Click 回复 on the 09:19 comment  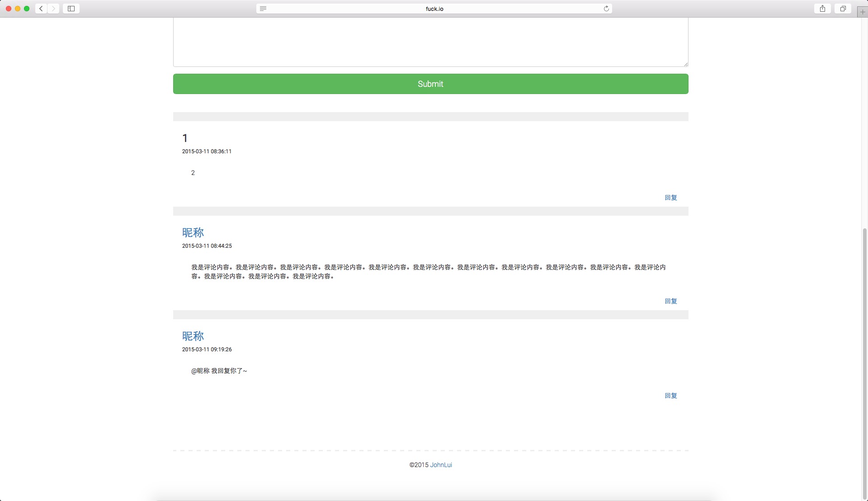coord(670,395)
